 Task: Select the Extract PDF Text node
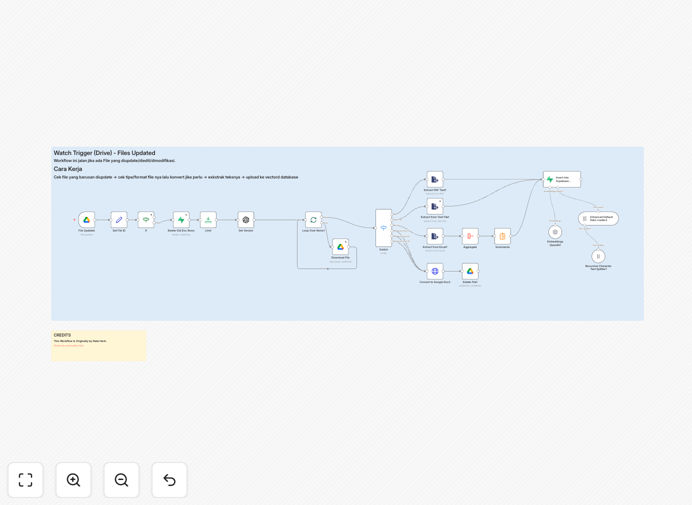[x=435, y=180]
